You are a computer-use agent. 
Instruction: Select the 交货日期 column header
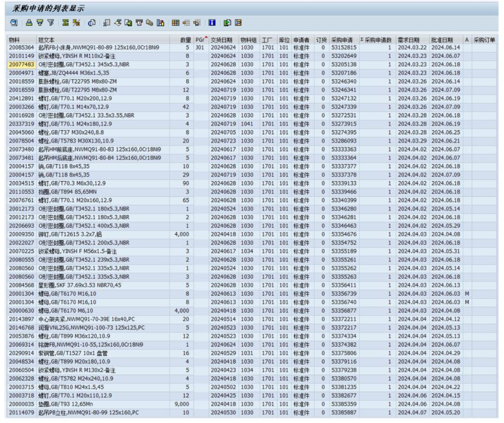pos(223,40)
